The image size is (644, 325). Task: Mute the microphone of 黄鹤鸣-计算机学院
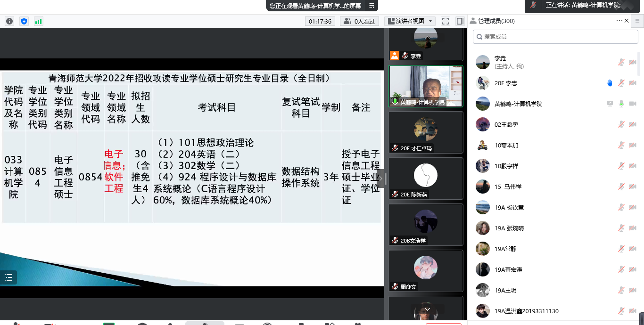tap(622, 104)
